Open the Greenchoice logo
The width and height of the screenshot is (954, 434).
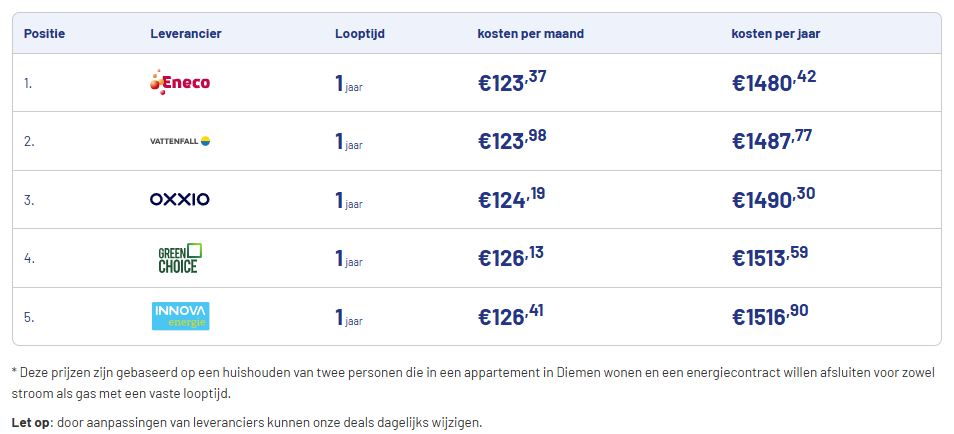tap(180, 258)
